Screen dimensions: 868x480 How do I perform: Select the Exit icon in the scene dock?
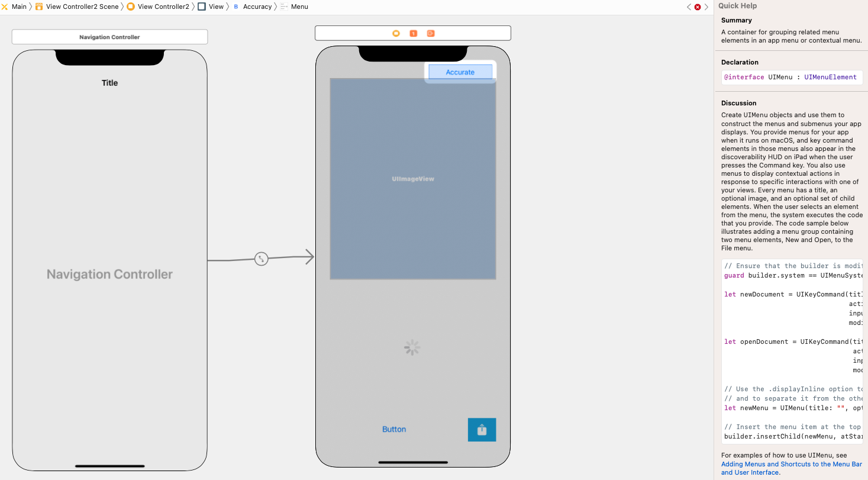(x=431, y=33)
